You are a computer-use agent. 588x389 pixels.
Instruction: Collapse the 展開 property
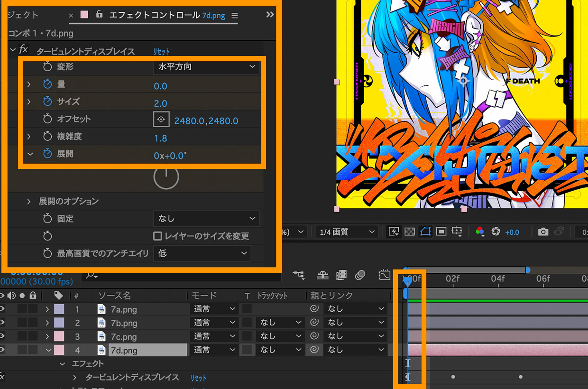point(30,154)
